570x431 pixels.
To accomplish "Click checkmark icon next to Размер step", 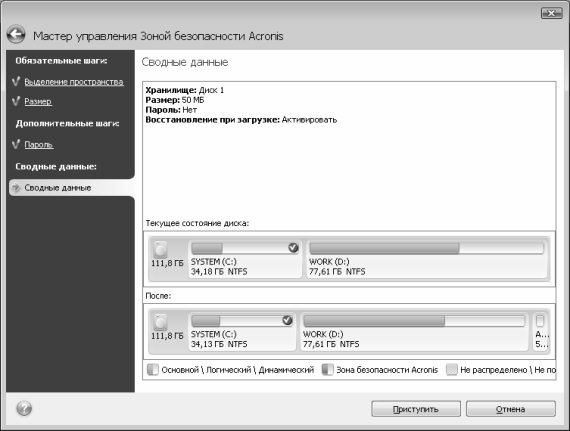I will [16, 101].
